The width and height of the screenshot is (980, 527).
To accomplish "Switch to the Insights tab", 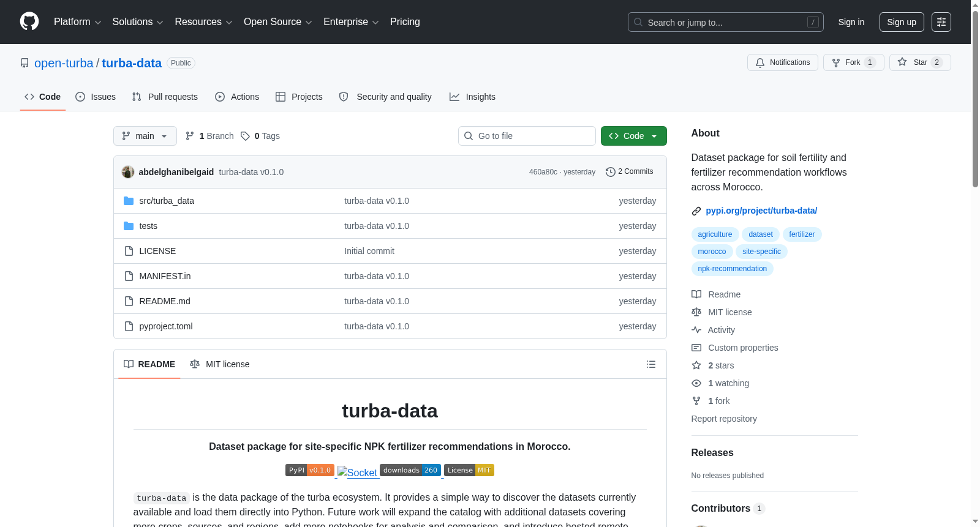I will point(472,97).
